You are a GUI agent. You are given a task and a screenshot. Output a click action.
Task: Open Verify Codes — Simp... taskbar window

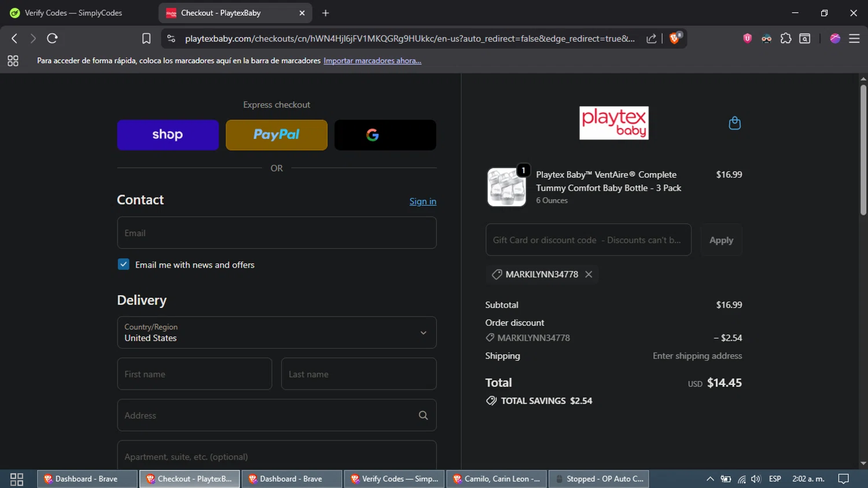394,479
